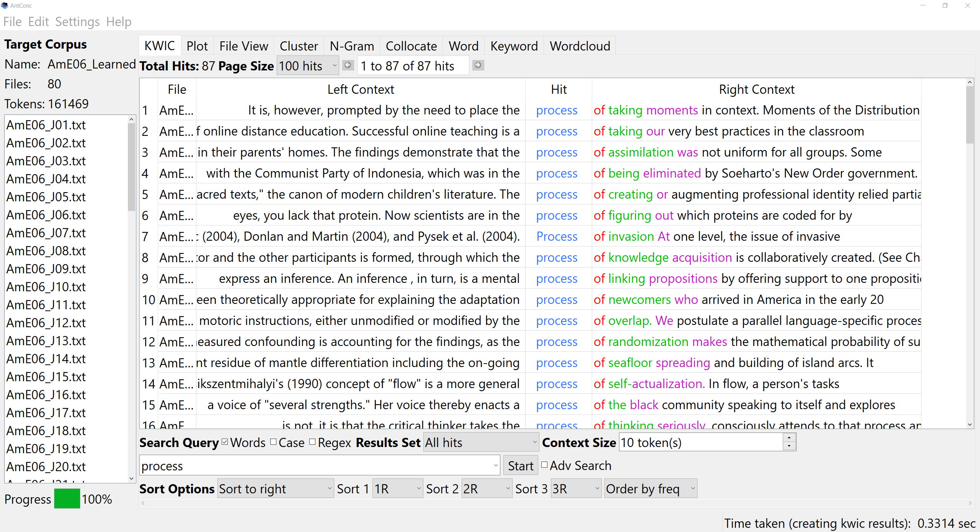This screenshot has height=532, width=980.
Task: Expand the Results Set dropdown
Action: (481, 442)
